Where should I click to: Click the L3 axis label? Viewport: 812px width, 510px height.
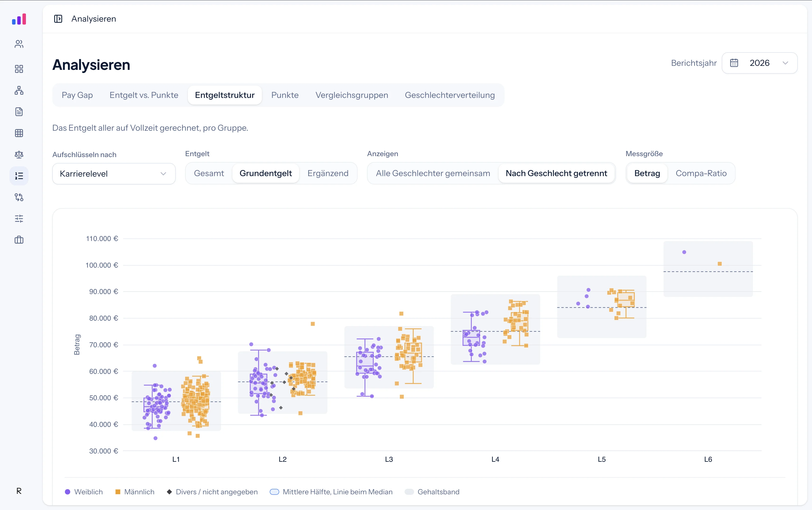tap(389, 459)
